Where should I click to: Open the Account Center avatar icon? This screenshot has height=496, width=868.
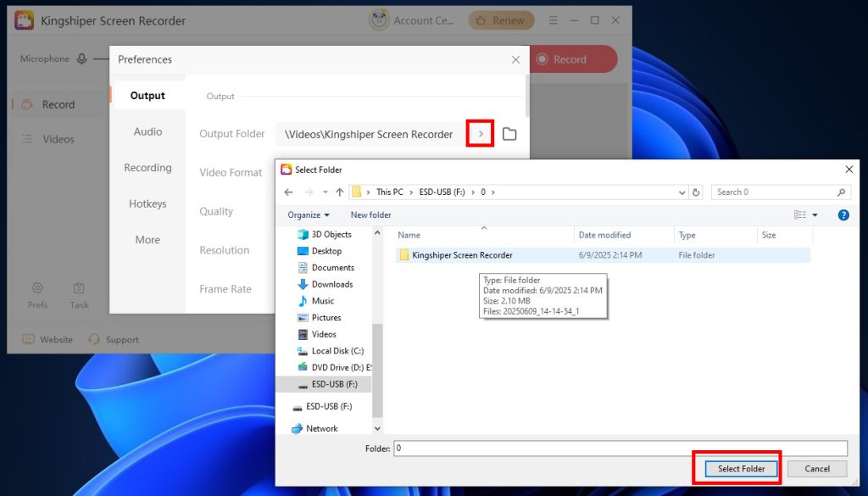click(x=379, y=20)
